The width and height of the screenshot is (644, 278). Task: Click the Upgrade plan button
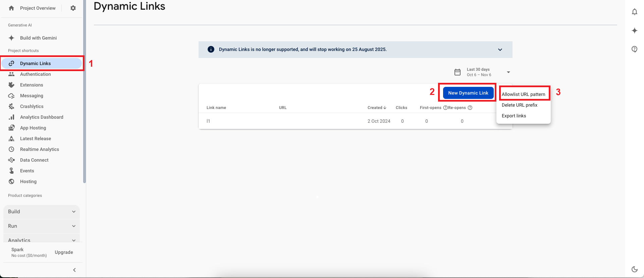pyautogui.click(x=64, y=252)
